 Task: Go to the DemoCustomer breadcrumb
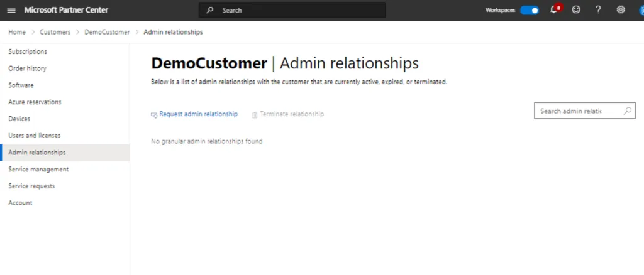(x=107, y=32)
